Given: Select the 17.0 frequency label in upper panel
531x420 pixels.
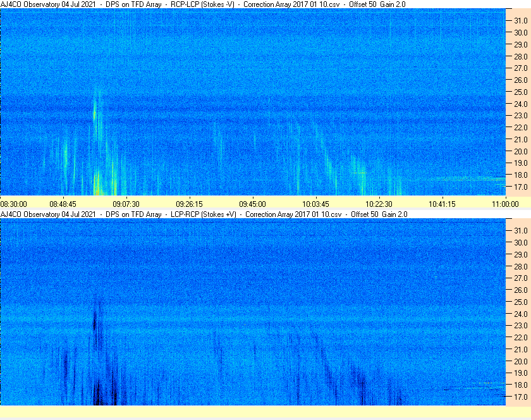Looking at the screenshot, I should click(x=520, y=187).
